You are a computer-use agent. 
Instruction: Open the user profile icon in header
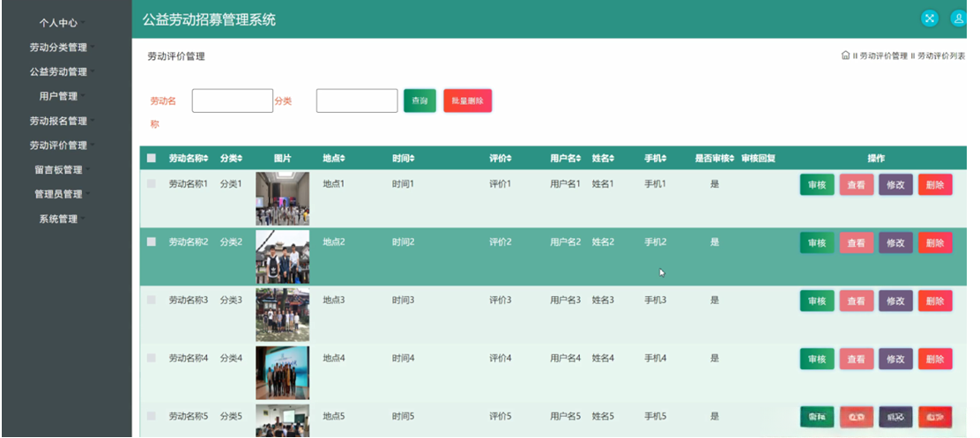click(958, 19)
